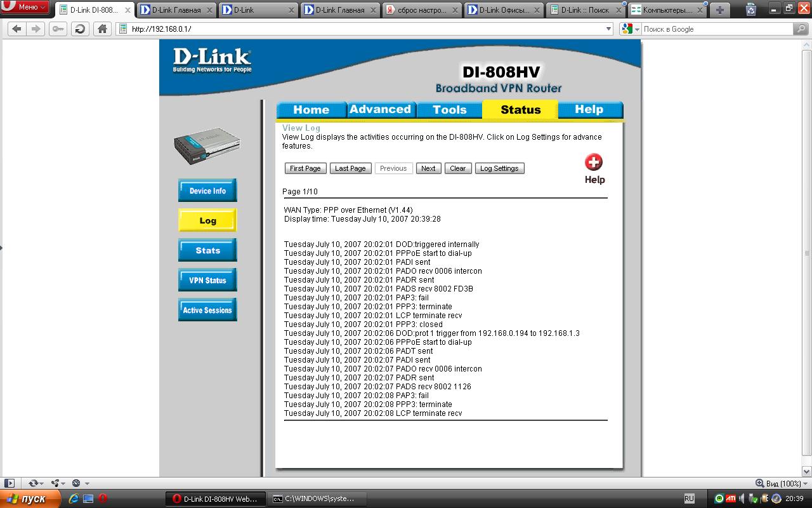Switch to the 'D-Link Офисы...' browser tab
Screen dimensions: 812x508
[504, 10]
